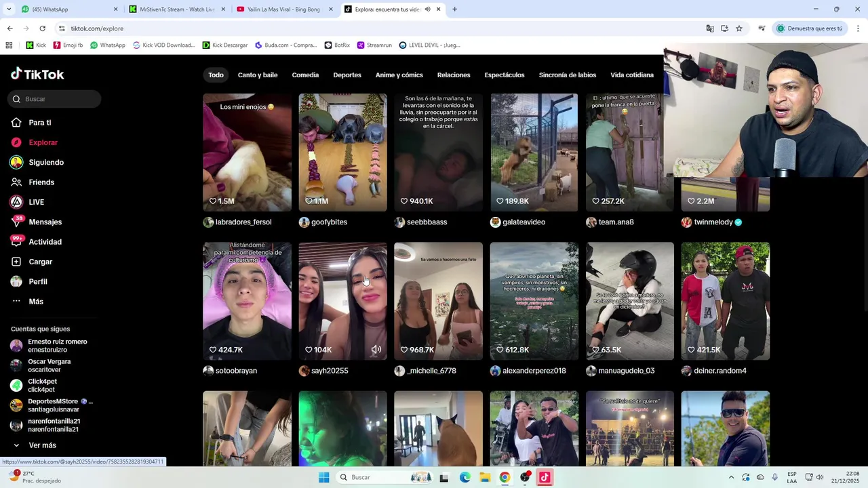Click the TikTok Buscar search field
This screenshot has width=868, height=488.
coord(55,99)
